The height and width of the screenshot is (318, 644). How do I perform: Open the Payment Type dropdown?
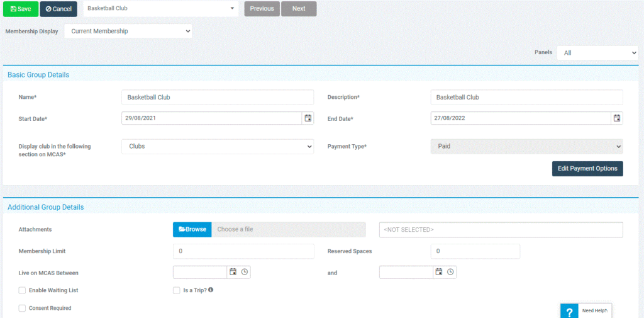(527, 147)
